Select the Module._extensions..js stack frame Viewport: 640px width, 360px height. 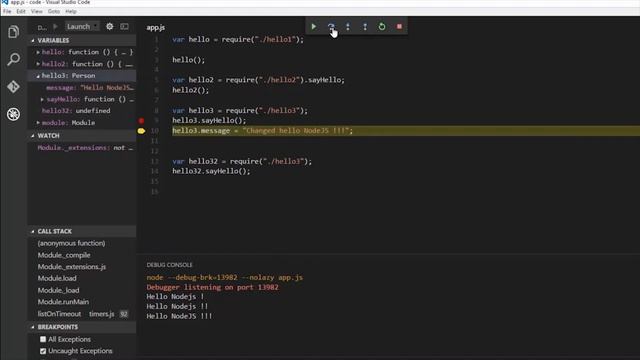[x=82, y=267]
